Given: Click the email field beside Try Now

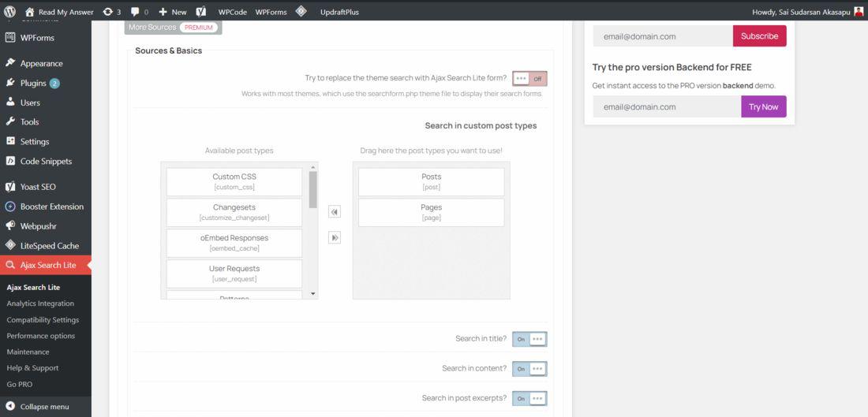Looking at the screenshot, I should click(x=667, y=106).
